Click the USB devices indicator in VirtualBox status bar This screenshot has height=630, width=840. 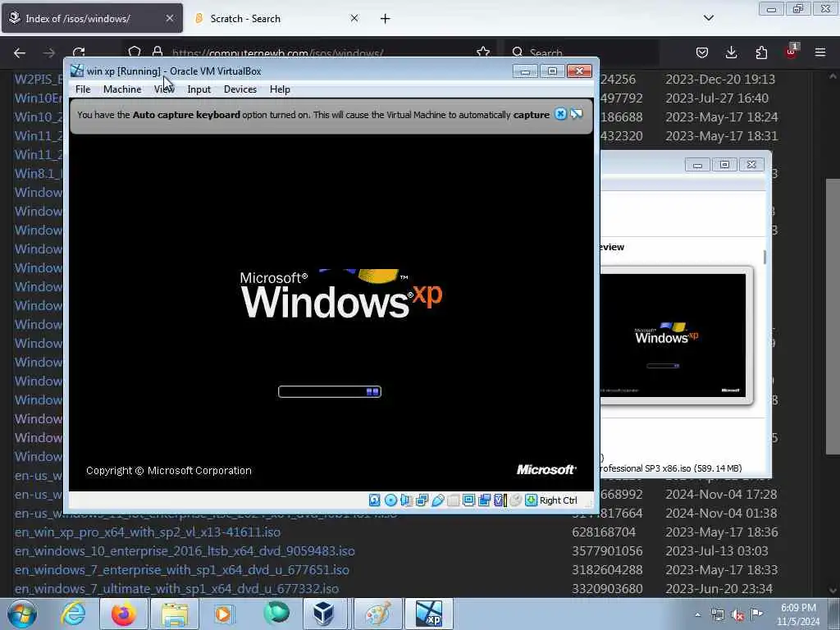pos(438,500)
